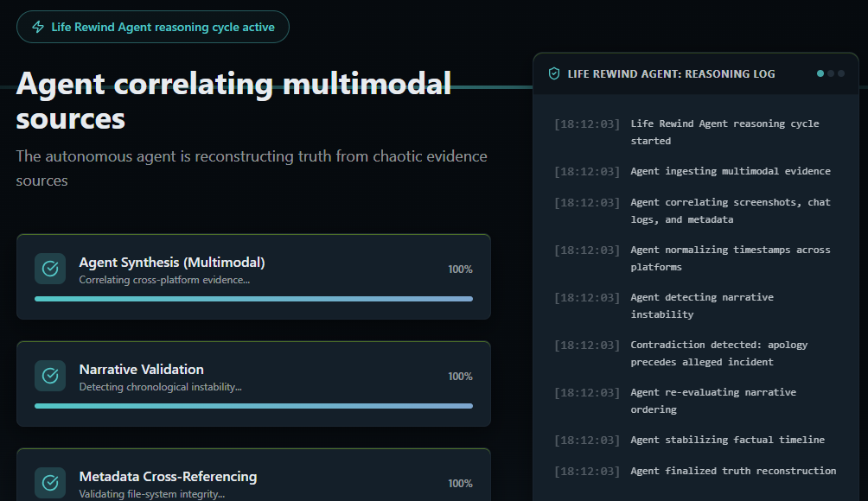Click 'Agent correlating multimodal sources' heading
Screen dimensions: 868x501
[x=233, y=101]
